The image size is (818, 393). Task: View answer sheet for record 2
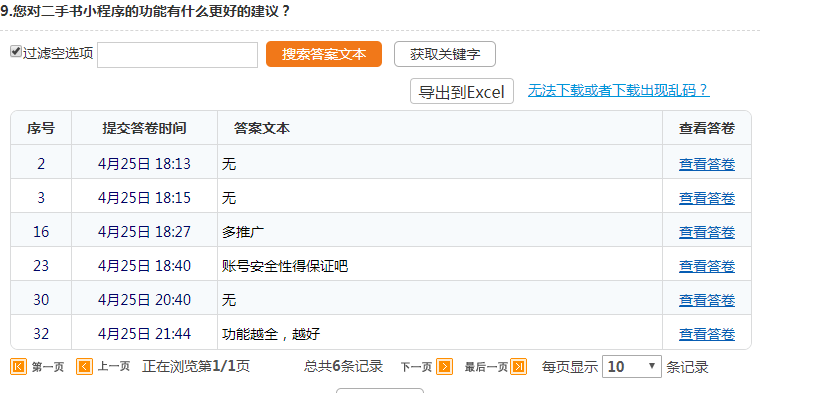(706, 164)
